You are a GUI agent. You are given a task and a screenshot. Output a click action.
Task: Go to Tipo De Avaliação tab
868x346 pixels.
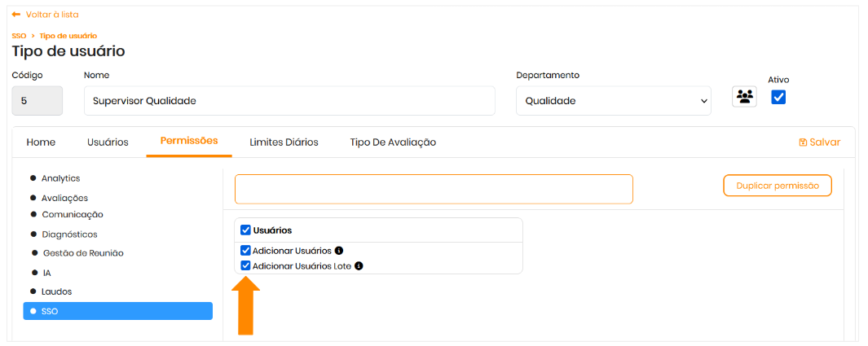click(393, 142)
